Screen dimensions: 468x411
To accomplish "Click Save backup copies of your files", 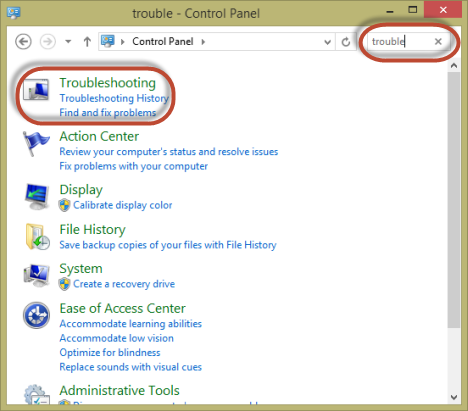I will point(168,245).
